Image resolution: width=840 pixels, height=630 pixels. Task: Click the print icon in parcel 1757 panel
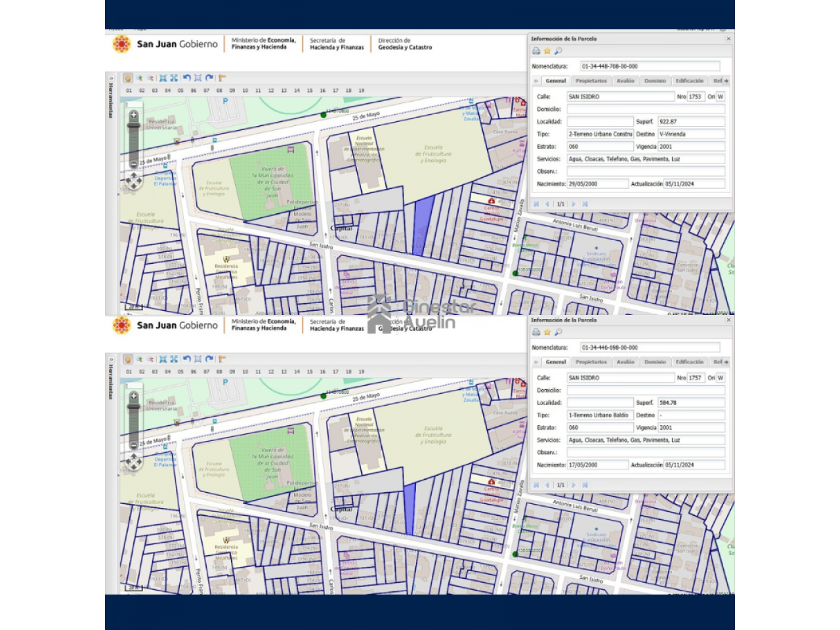point(536,332)
